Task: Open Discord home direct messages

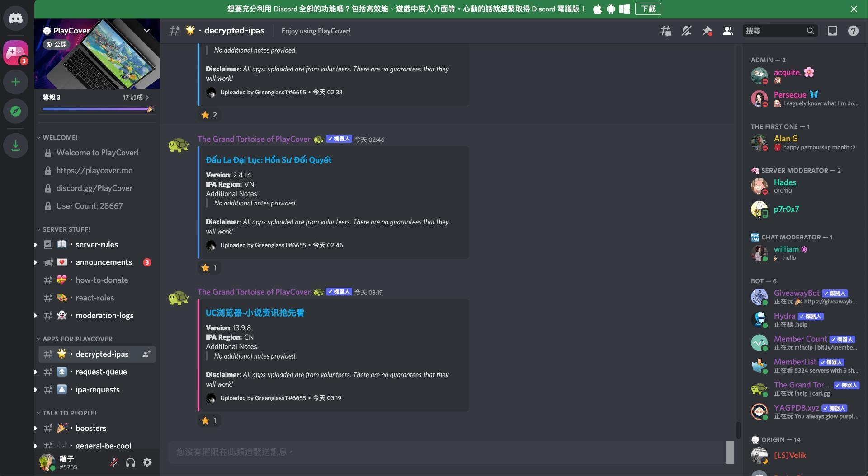Action: click(16, 18)
